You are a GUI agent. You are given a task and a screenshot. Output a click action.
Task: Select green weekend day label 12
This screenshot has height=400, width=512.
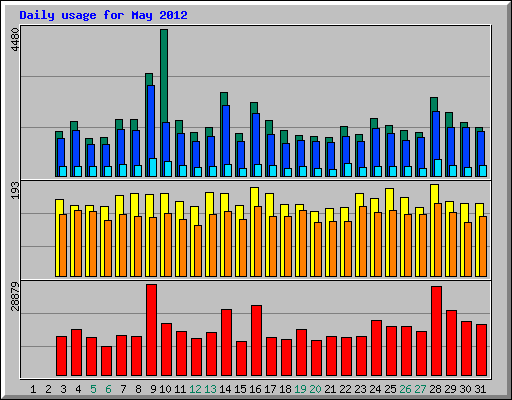pyautogui.click(x=195, y=389)
